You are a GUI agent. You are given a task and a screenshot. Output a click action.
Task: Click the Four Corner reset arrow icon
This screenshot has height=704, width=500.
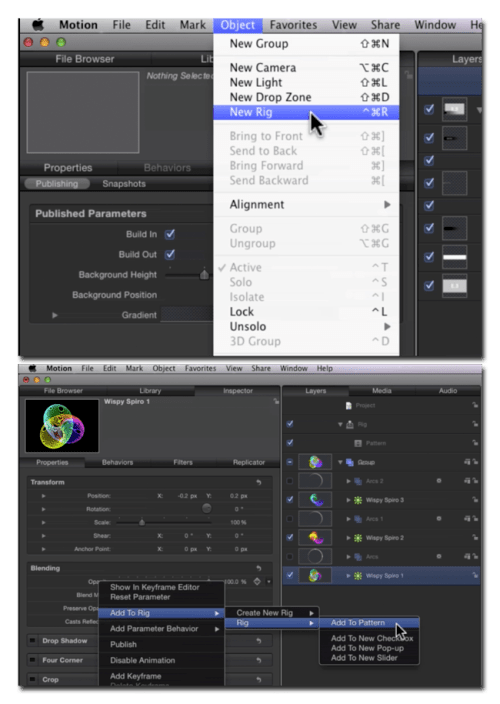coord(259,660)
